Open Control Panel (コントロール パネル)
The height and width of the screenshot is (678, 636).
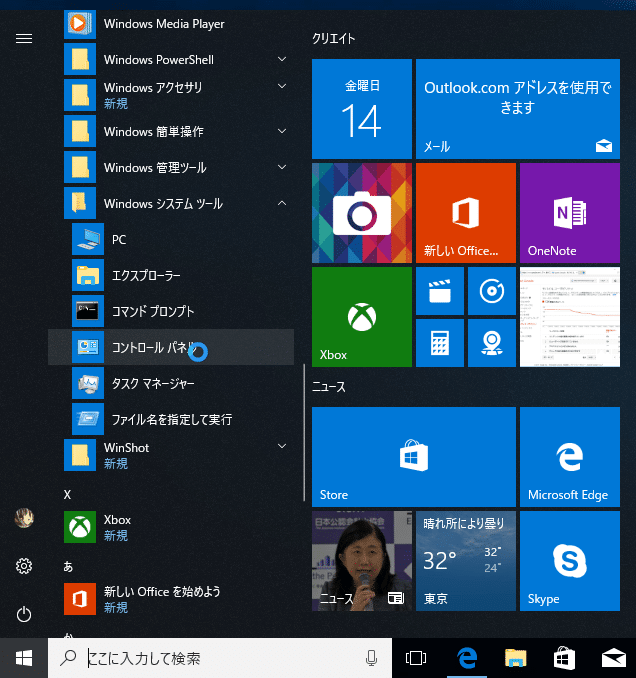171,347
